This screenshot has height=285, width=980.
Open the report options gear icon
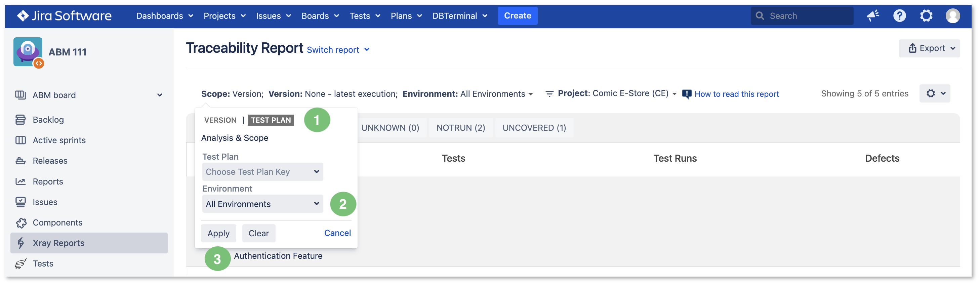point(931,93)
